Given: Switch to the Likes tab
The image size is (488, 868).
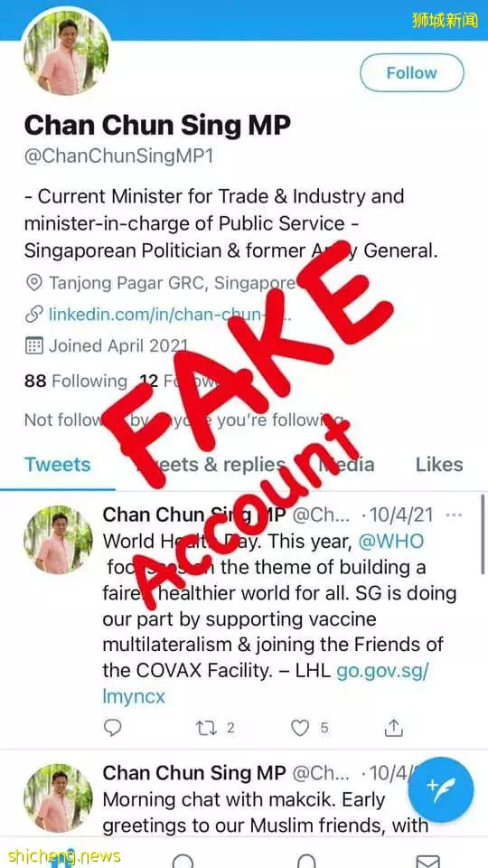Looking at the screenshot, I should 439,465.
